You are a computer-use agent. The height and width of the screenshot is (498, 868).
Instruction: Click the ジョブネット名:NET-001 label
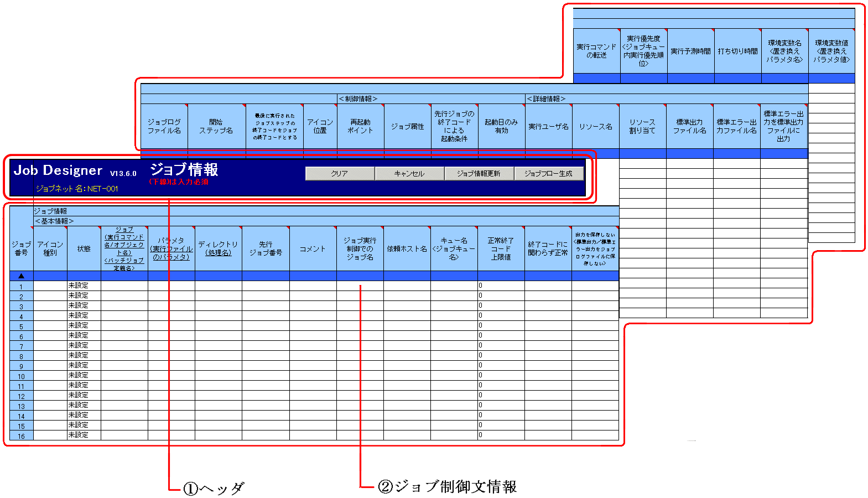(77, 189)
